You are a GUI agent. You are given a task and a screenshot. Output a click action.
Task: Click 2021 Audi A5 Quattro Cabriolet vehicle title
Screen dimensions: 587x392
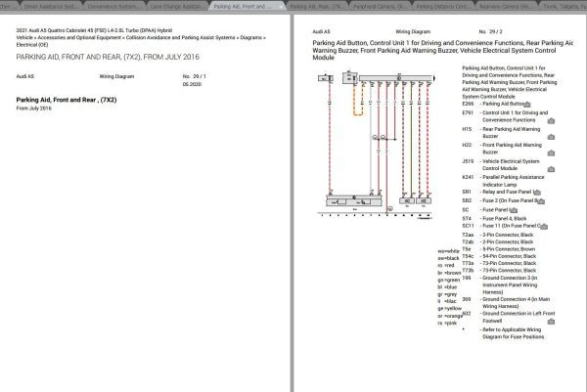(94, 30)
